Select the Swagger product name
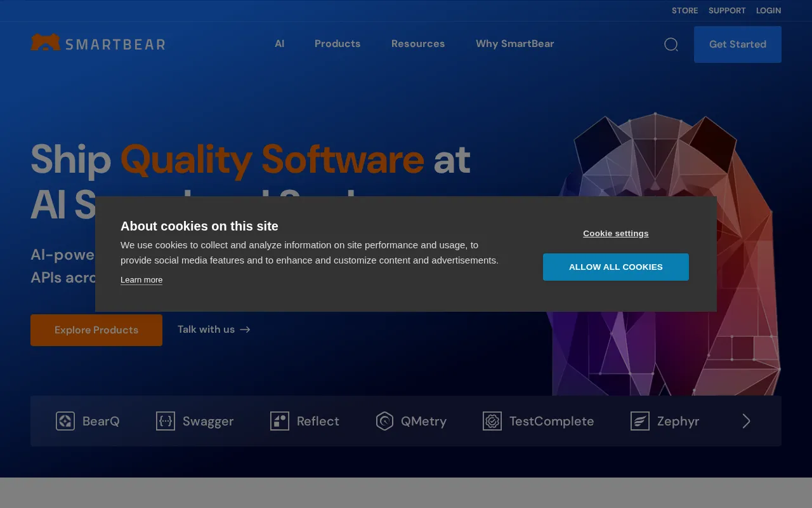This screenshot has width=812, height=508. point(208,421)
